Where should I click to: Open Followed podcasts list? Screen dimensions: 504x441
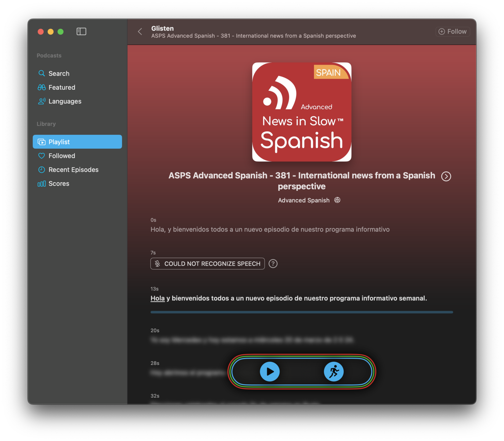pyautogui.click(x=77, y=156)
